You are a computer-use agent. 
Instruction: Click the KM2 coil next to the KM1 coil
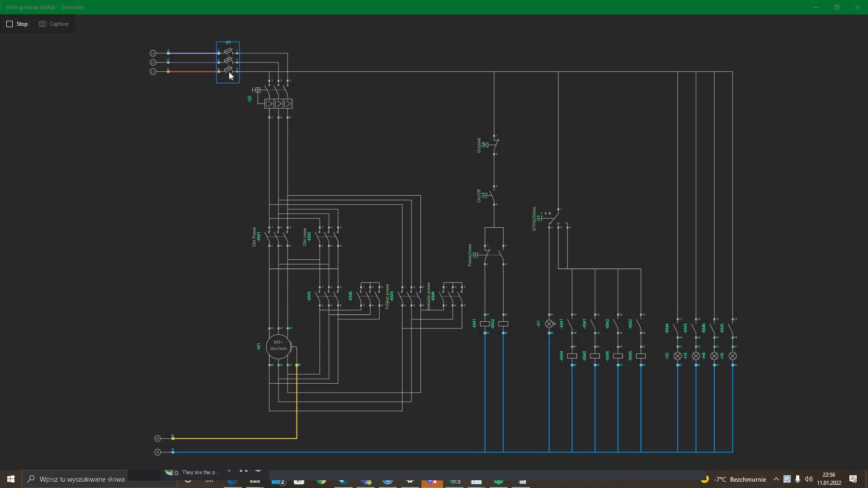click(x=503, y=324)
